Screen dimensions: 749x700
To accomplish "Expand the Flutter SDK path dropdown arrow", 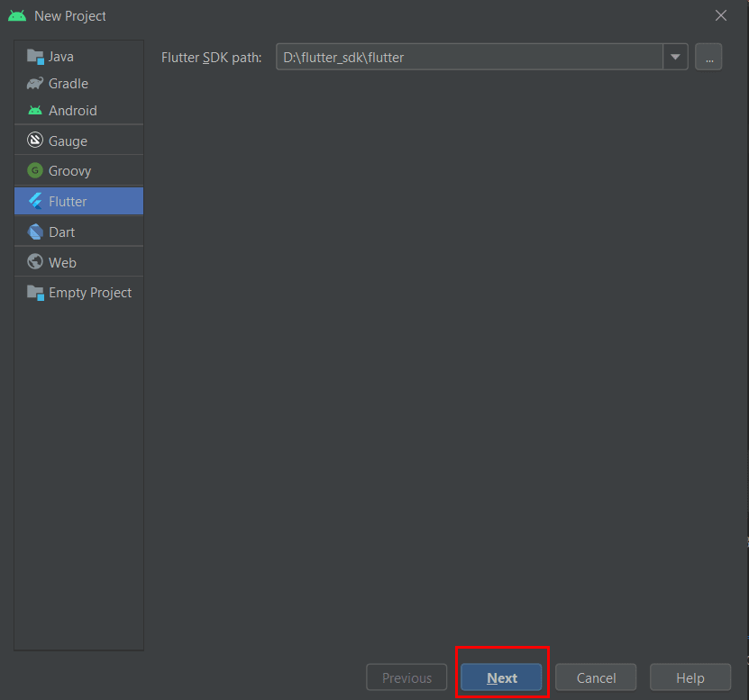I will point(675,58).
